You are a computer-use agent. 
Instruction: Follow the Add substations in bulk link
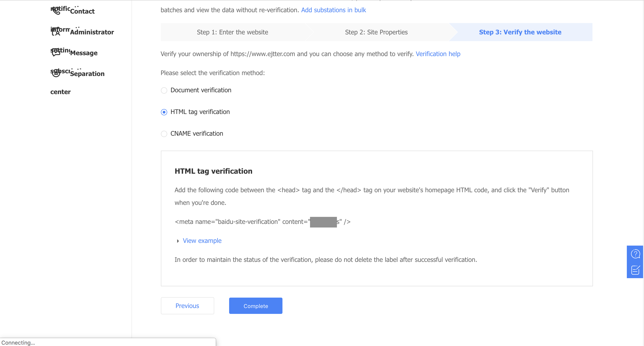[x=333, y=10]
